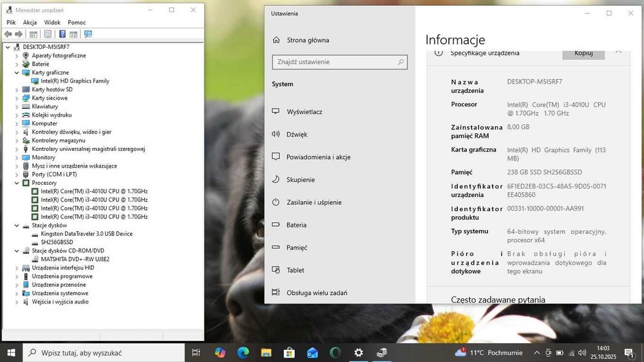Select Kontrolery magazynu tree item
This screenshot has height=362, width=644.
pyautogui.click(x=59, y=140)
